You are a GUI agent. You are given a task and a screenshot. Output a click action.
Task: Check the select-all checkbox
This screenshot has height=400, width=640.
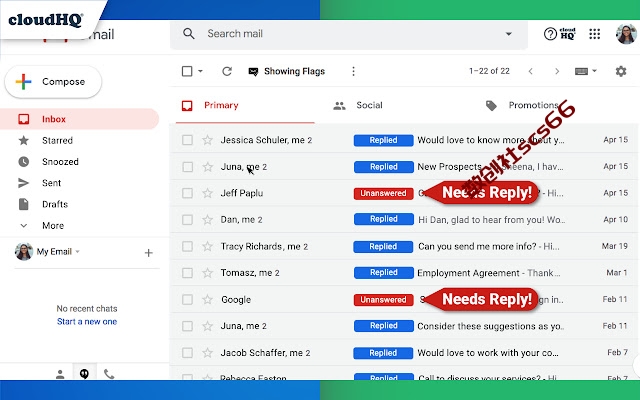187,71
